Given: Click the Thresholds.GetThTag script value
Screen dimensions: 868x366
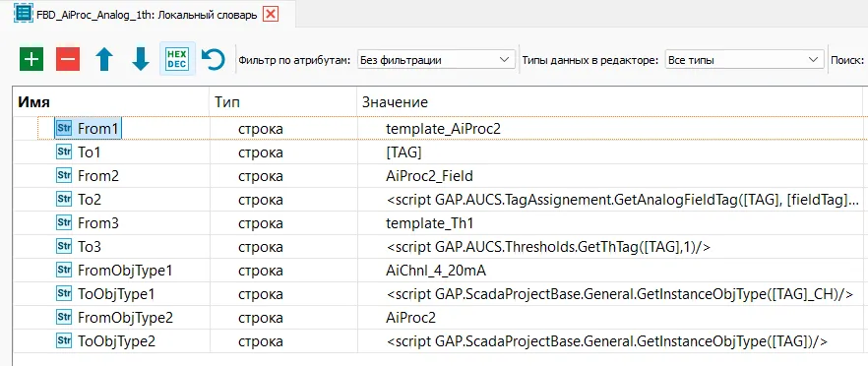Looking at the screenshot, I should (548, 247).
